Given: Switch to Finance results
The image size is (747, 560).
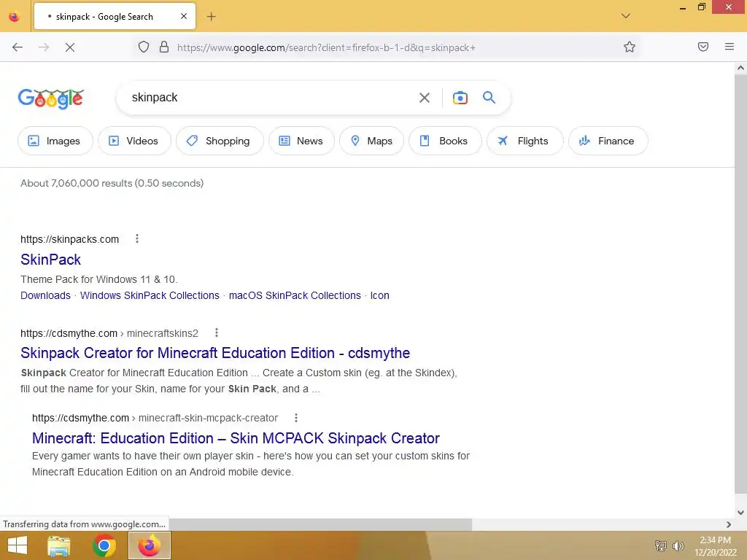Looking at the screenshot, I should click(x=608, y=141).
